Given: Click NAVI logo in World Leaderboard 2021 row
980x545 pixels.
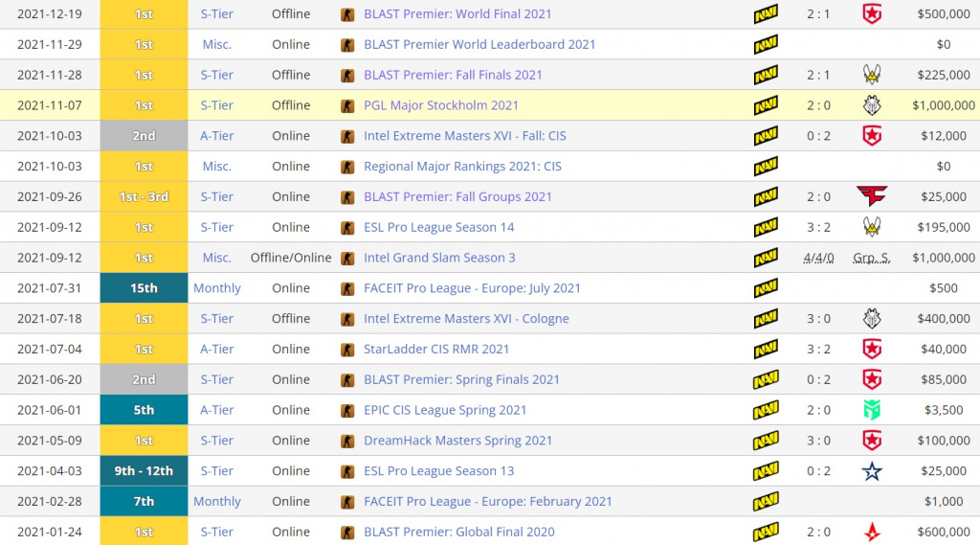Looking at the screenshot, I should click(766, 44).
